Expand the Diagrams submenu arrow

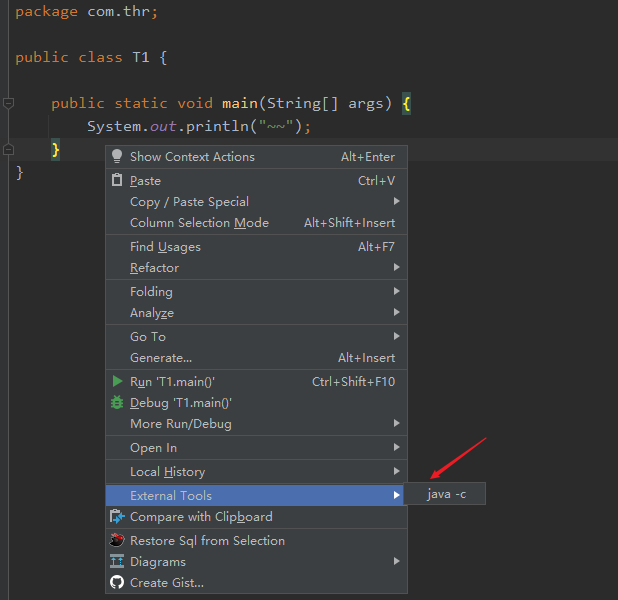(x=396, y=561)
